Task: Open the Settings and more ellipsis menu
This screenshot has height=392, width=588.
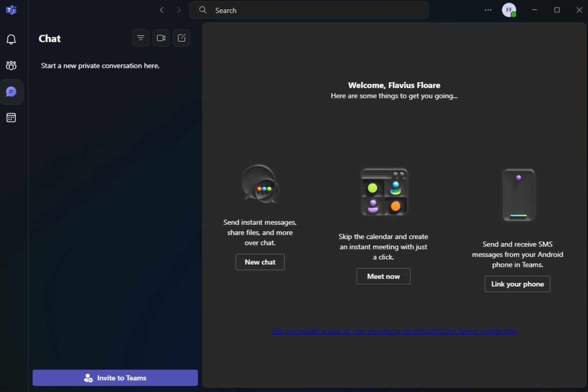Action: tap(488, 10)
